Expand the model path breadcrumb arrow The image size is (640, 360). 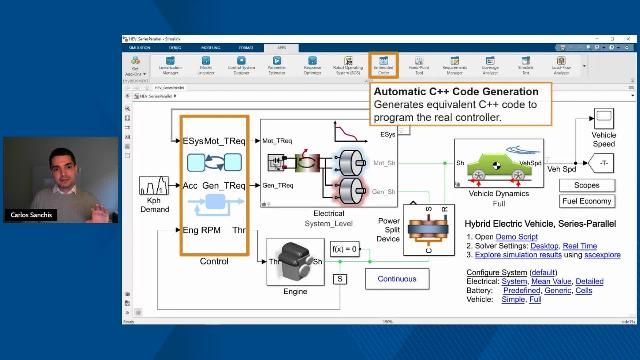tap(175, 96)
